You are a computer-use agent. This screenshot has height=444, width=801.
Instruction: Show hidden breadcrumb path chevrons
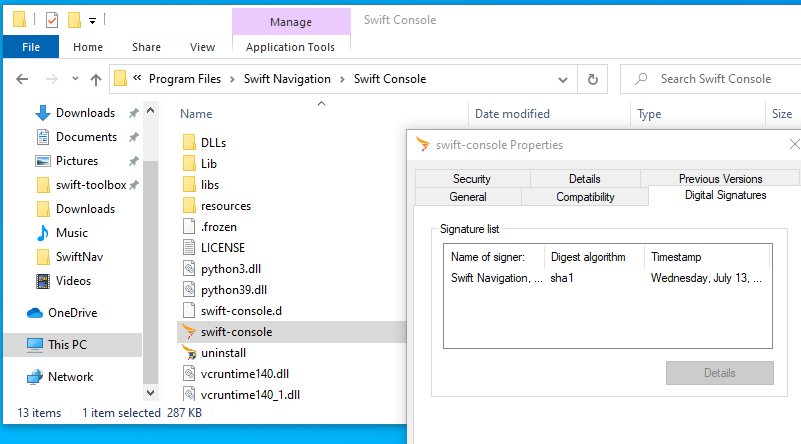point(137,78)
